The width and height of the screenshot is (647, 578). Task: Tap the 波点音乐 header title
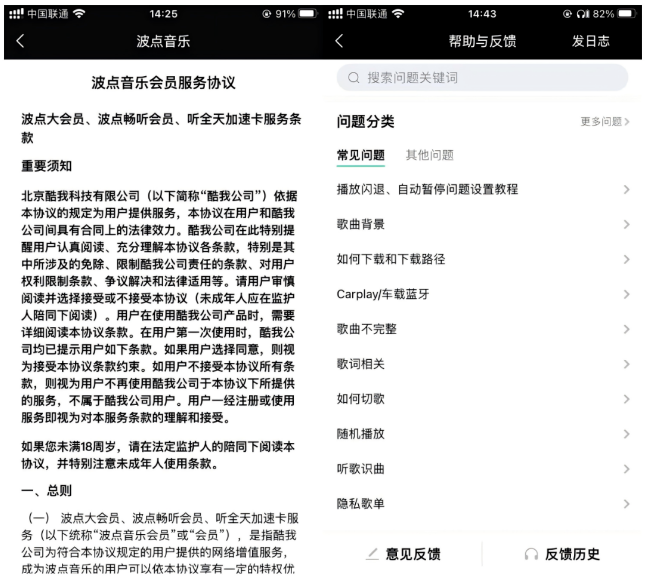[163, 41]
